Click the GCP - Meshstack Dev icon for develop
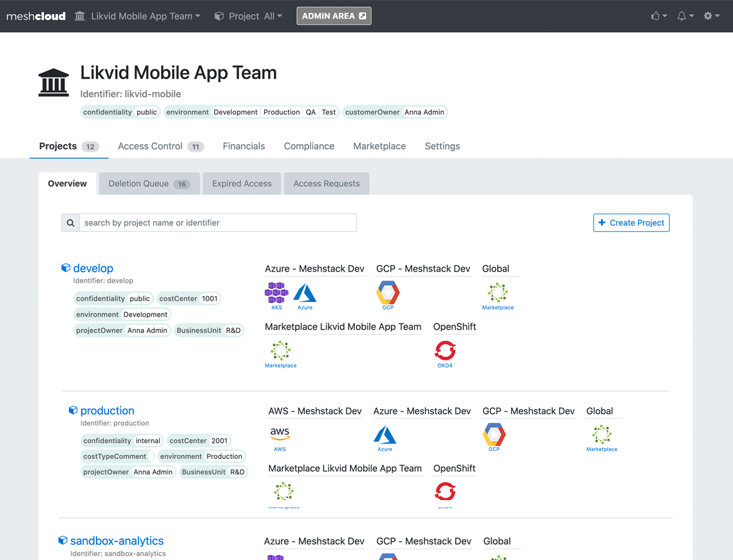This screenshot has width=733, height=560. pyautogui.click(x=387, y=294)
